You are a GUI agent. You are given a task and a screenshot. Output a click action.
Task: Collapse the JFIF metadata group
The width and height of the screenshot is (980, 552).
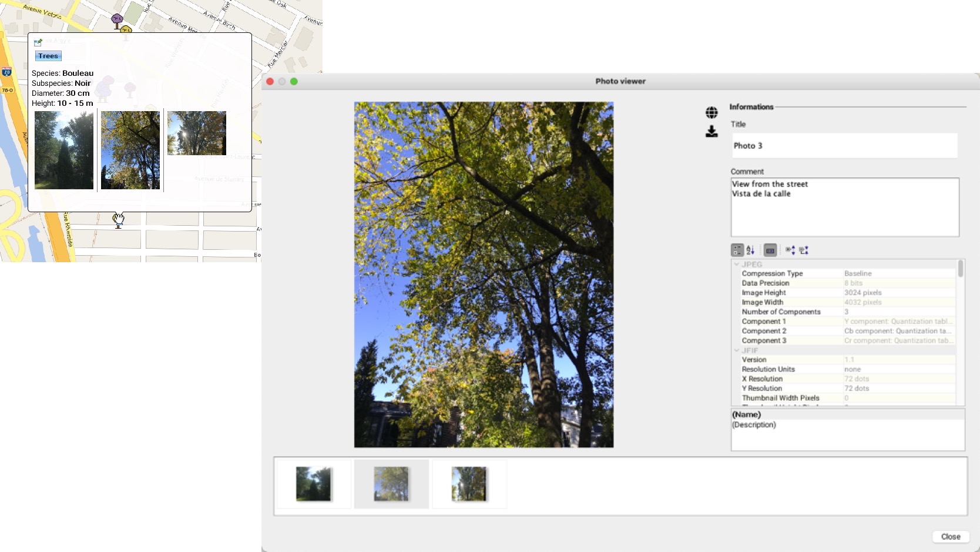point(737,350)
